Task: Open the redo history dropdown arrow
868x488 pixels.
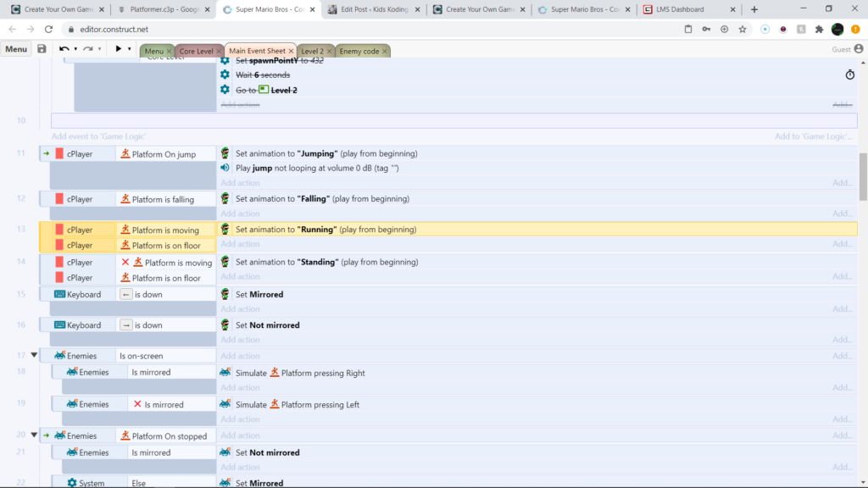Action: point(100,48)
